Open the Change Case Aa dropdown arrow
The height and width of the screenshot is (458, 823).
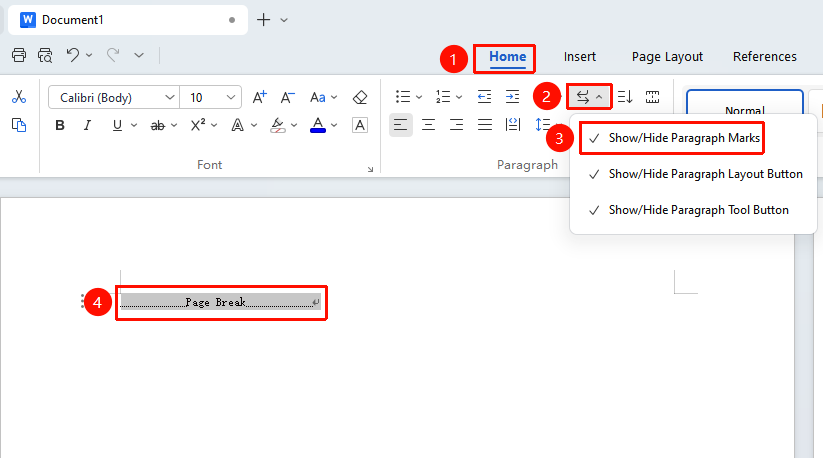334,98
